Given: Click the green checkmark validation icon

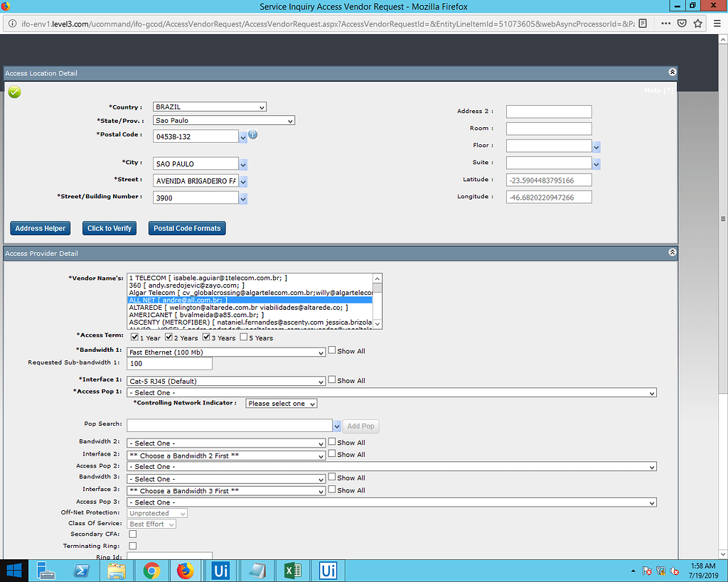Looking at the screenshot, I should click(x=14, y=92).
